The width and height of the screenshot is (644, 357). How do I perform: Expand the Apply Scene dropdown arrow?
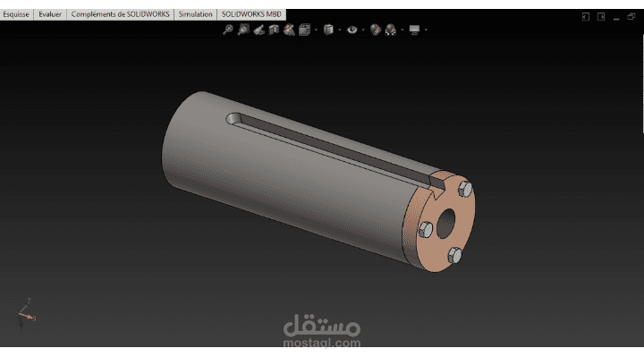pyautogui.click(x=402, y=30)
